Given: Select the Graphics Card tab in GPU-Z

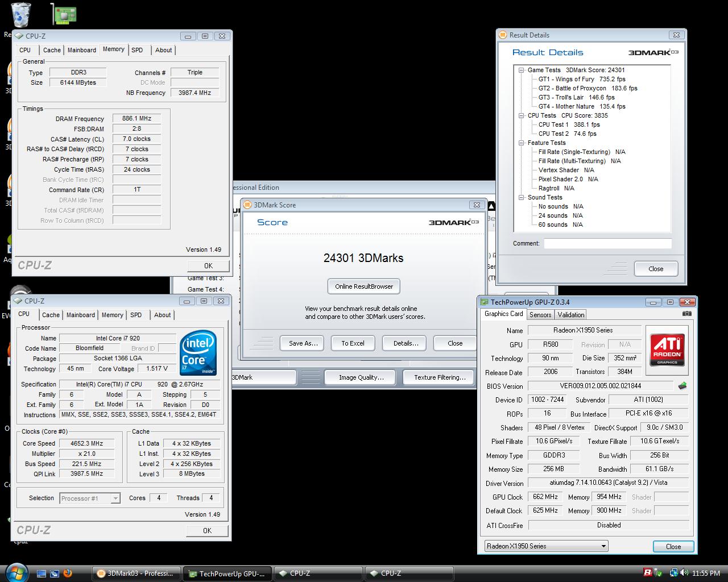Looking at the screenshot, I should pyautogui.click(x=503, y=314).
